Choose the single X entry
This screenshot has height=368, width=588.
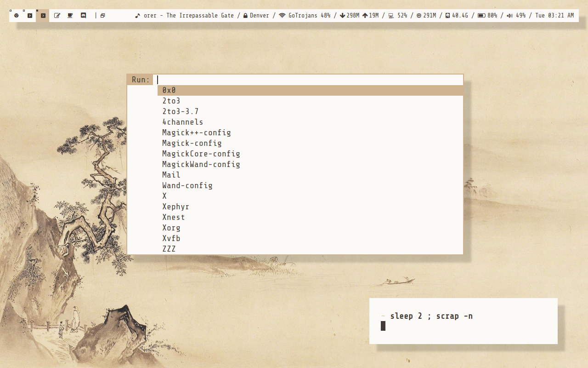coord(310,196)
